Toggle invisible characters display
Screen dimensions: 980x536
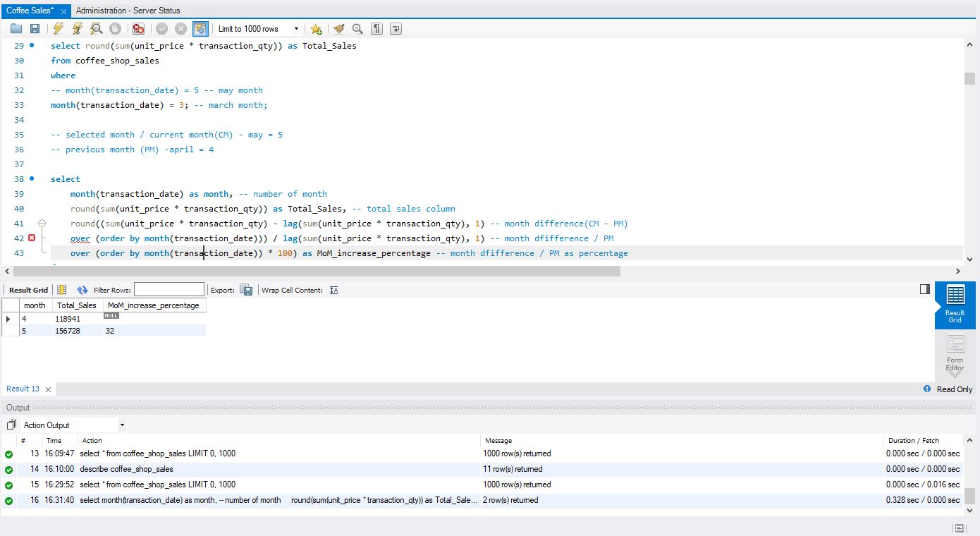click(x=377, y=29)
